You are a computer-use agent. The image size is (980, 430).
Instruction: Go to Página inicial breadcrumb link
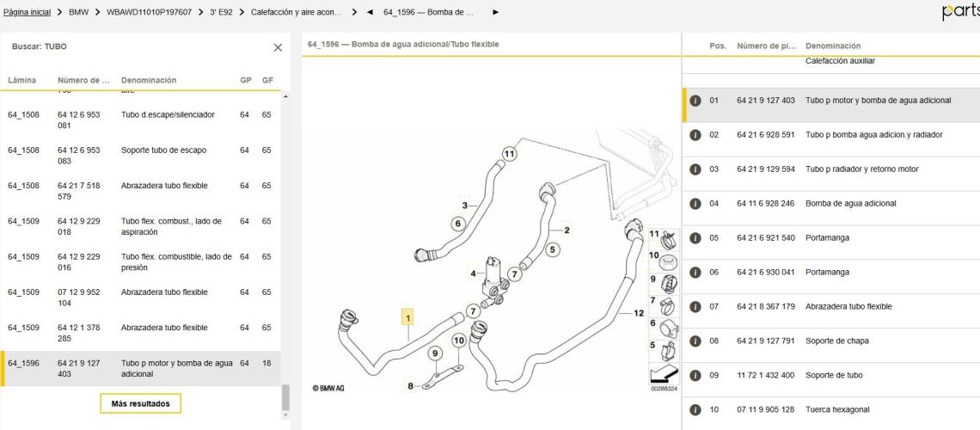[27, 12]
